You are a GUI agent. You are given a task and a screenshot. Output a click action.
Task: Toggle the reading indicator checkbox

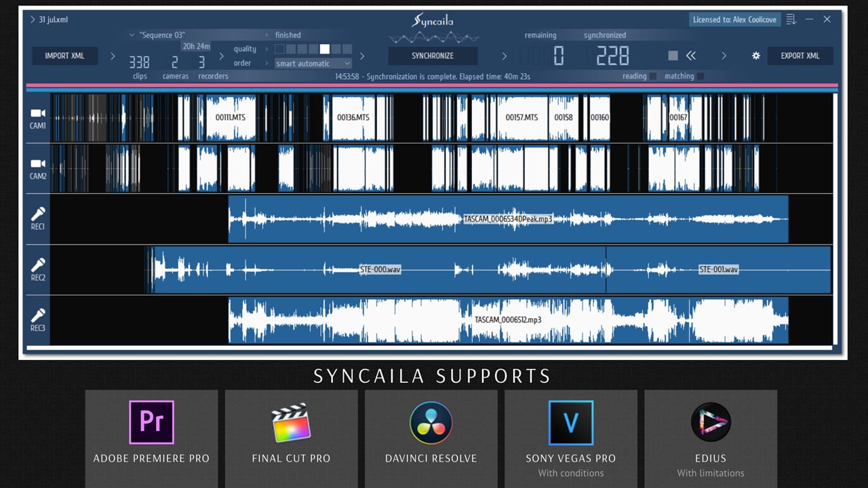653,77
